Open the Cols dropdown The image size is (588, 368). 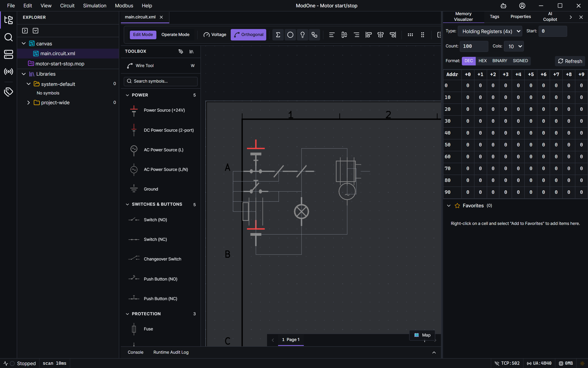click(x=514, y=46)
